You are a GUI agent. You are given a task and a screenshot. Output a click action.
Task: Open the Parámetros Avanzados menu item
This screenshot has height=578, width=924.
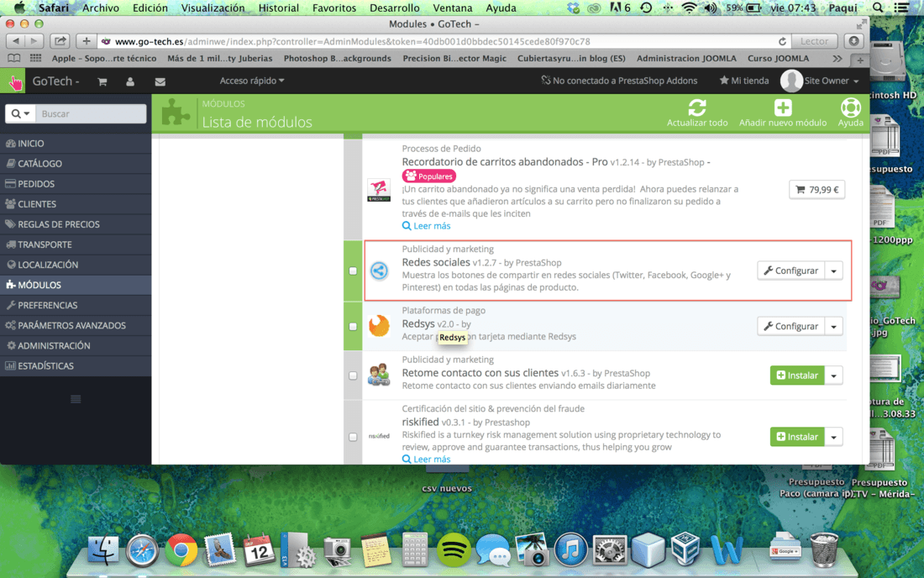pyautogui.click(x=76, y=325)
